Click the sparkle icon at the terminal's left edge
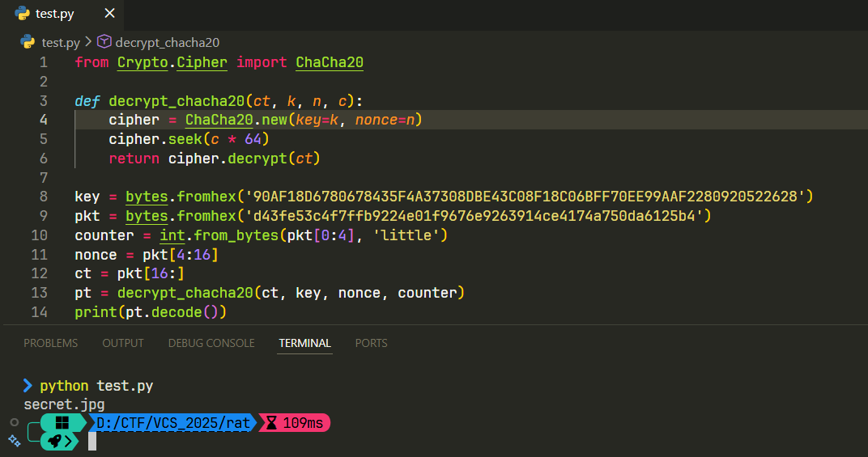The image size is (868, 457). (13, 440)
